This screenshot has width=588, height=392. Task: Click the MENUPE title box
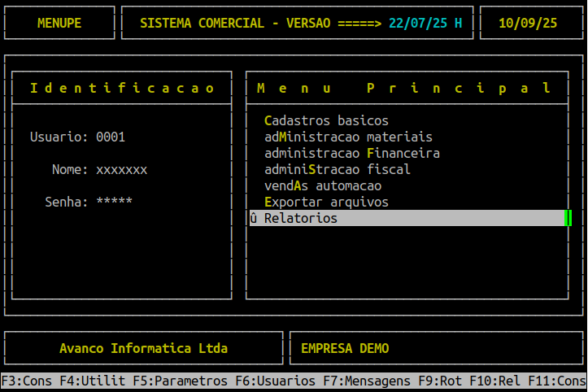tap(59, 23)
